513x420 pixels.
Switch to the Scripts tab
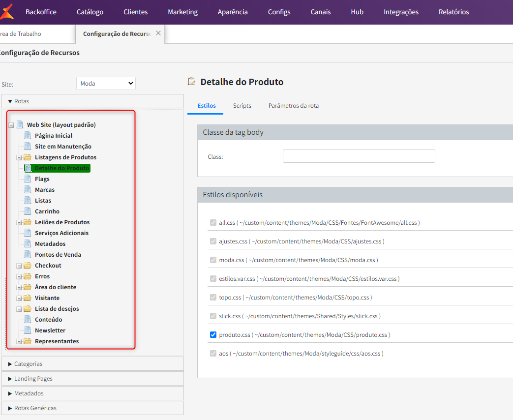242,106
